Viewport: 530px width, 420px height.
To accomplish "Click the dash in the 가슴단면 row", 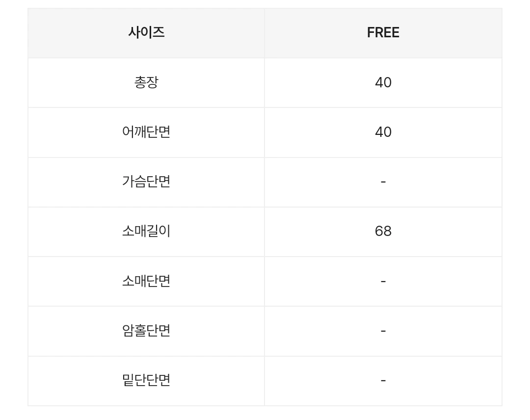I will pos(383,182).
